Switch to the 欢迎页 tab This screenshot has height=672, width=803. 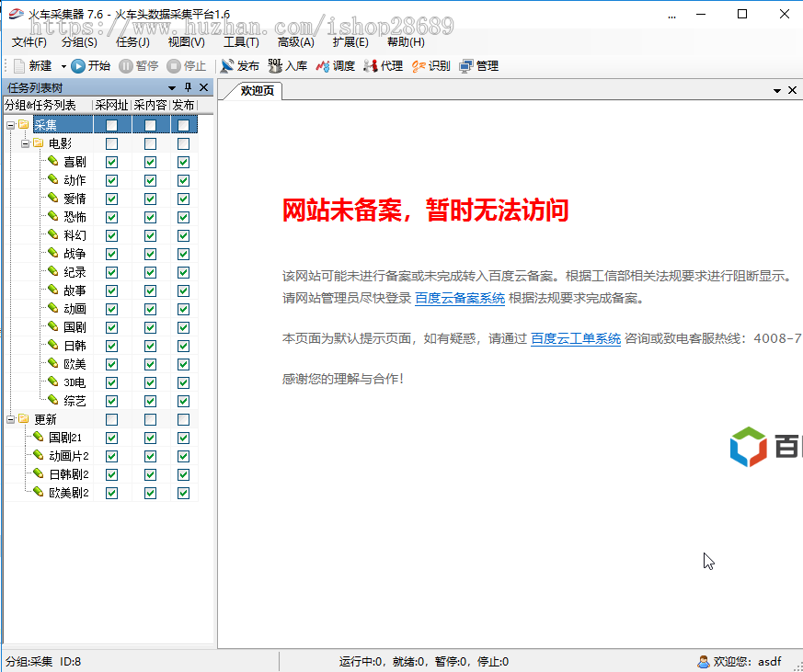pyautogui.click(x=258, y=90)
